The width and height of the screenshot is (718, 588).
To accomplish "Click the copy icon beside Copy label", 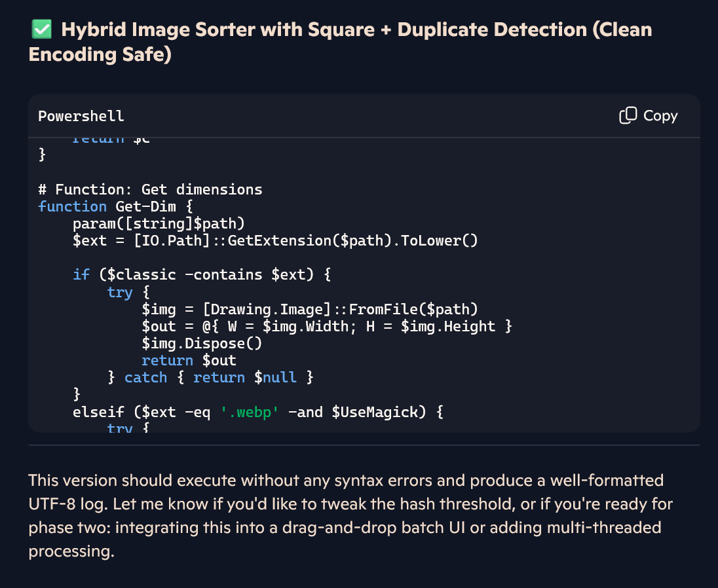I will click(x=628, y=116).
